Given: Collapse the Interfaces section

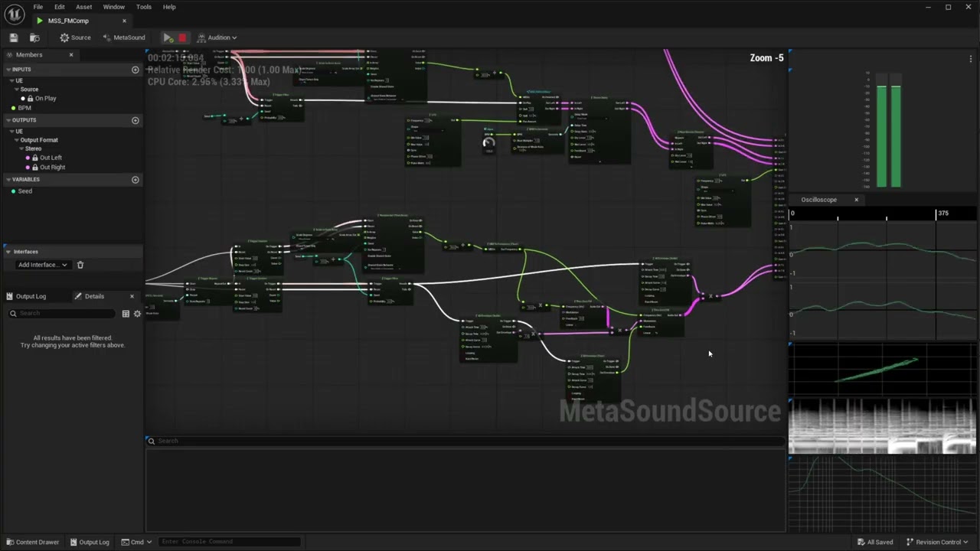Looking at the screenshot, I should click(8, 252).
